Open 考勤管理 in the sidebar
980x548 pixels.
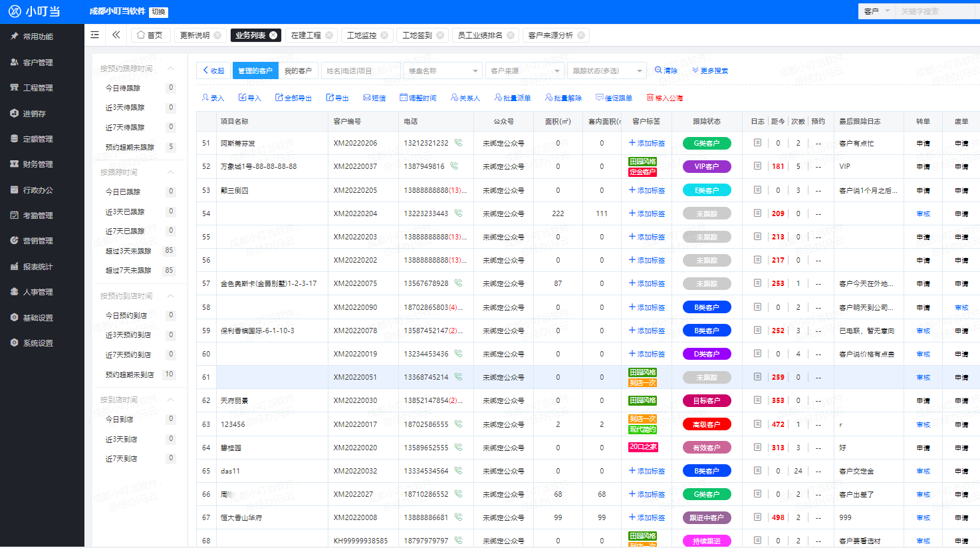click(x=38, y=215)
